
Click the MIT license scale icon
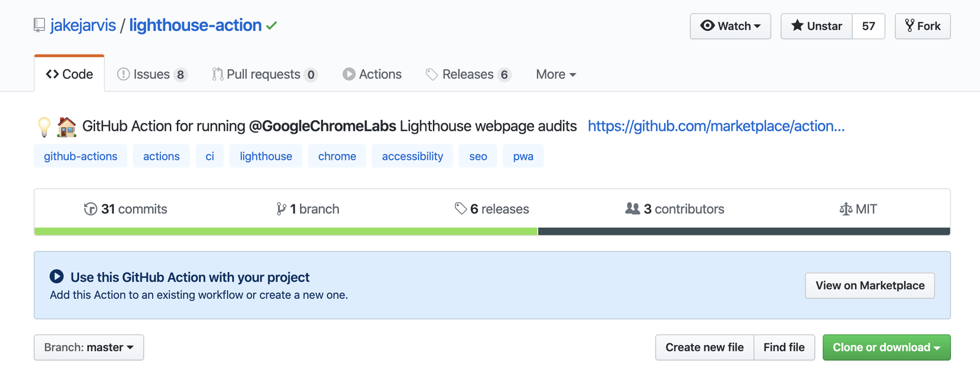tap(845, 209)
